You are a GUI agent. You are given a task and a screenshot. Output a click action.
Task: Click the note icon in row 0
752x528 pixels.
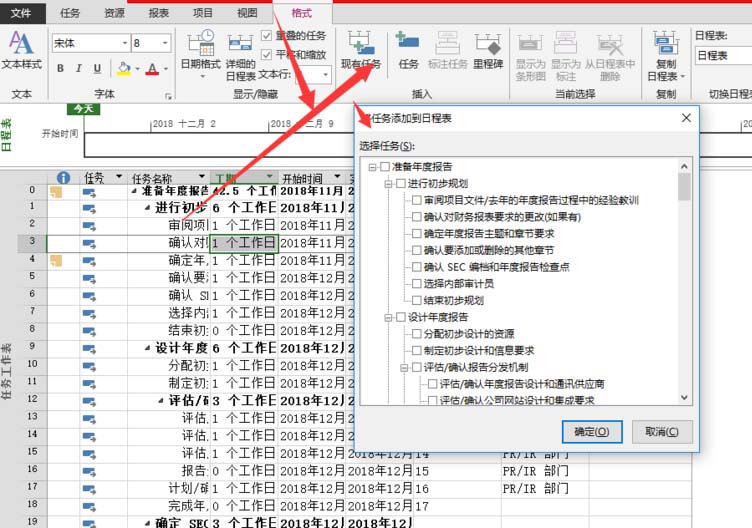pyautogui.click(x=56, y=192)
